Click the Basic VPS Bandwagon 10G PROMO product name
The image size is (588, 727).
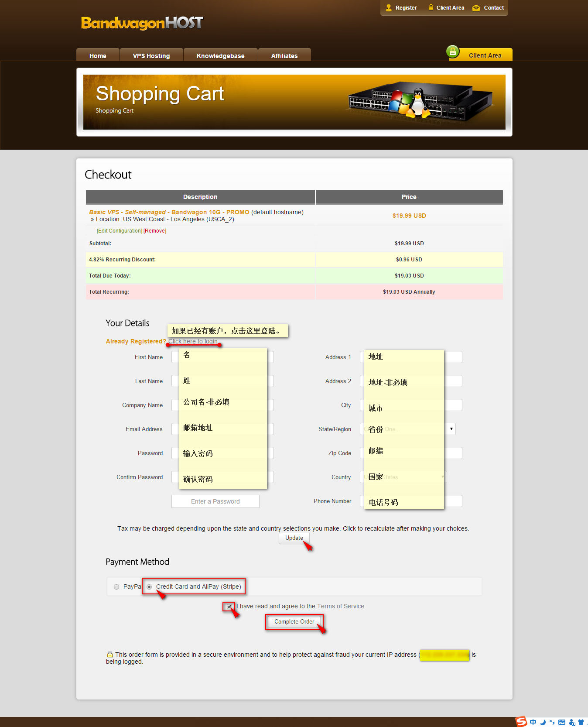click(169, 212)
